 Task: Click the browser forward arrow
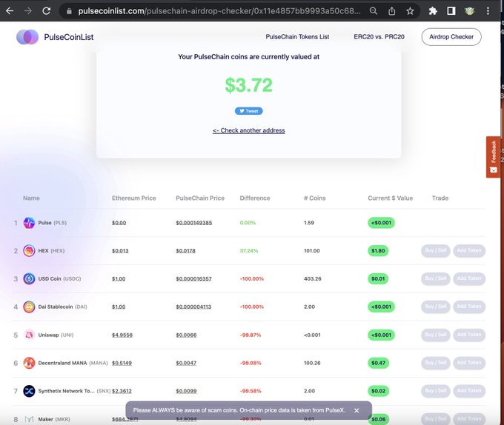tap(28, 11)
